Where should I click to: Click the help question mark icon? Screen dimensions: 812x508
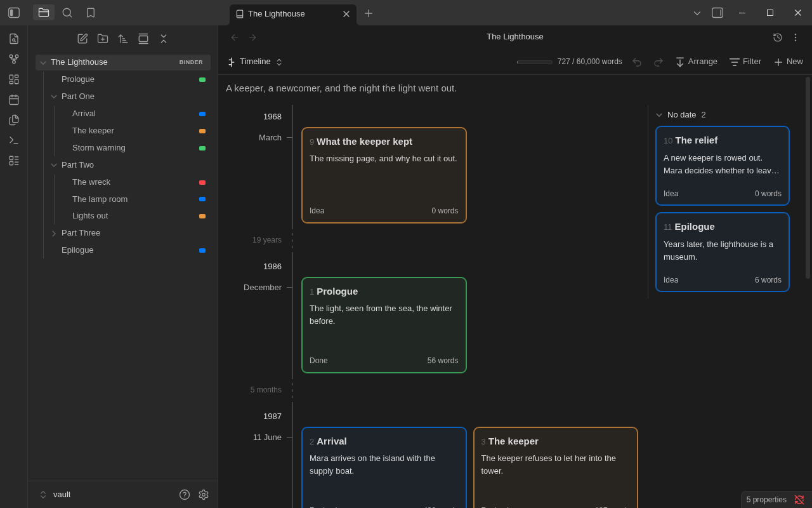pos(185,495)
